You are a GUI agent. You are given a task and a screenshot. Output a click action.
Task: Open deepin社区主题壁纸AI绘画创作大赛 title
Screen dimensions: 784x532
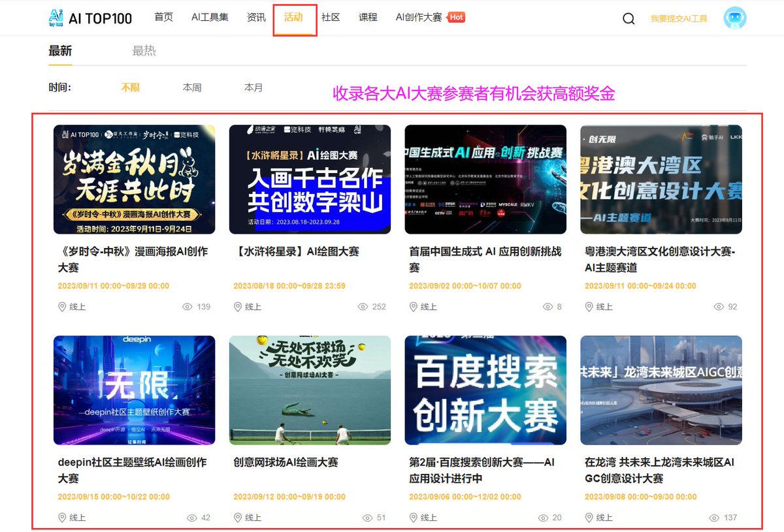click(133, 471)
